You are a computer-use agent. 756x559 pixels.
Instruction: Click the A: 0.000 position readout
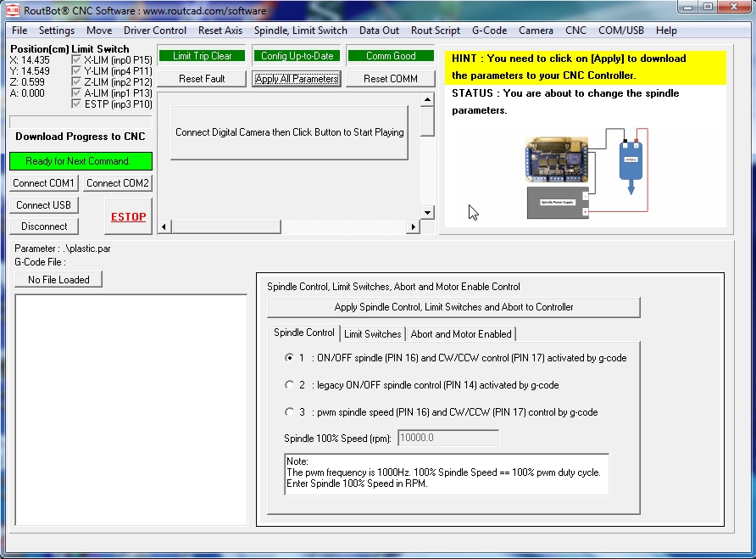pos(27,92)
